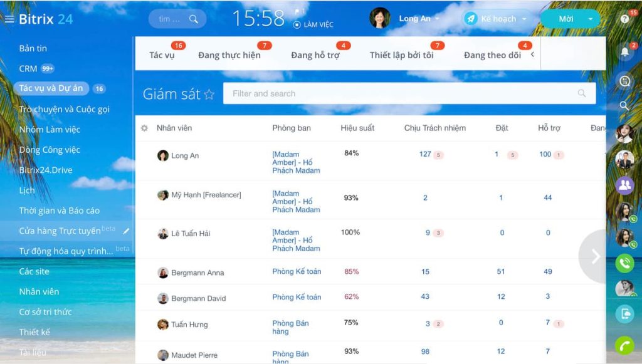Click the Mời invite button
This screenshot has width=642, height=364.
(566, 19)
